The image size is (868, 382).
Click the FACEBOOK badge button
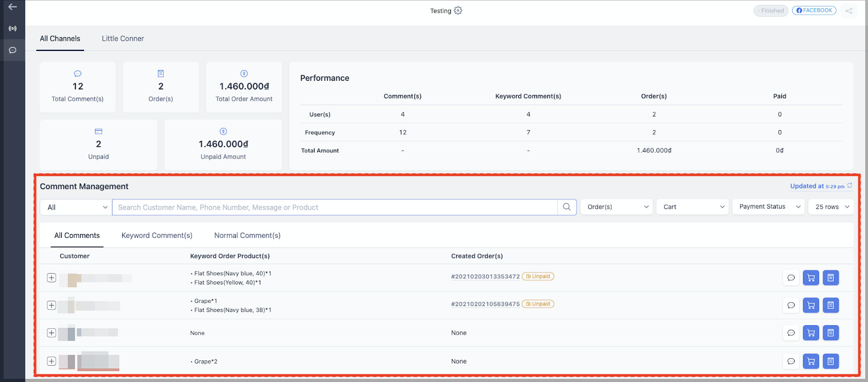pos(814,11)
